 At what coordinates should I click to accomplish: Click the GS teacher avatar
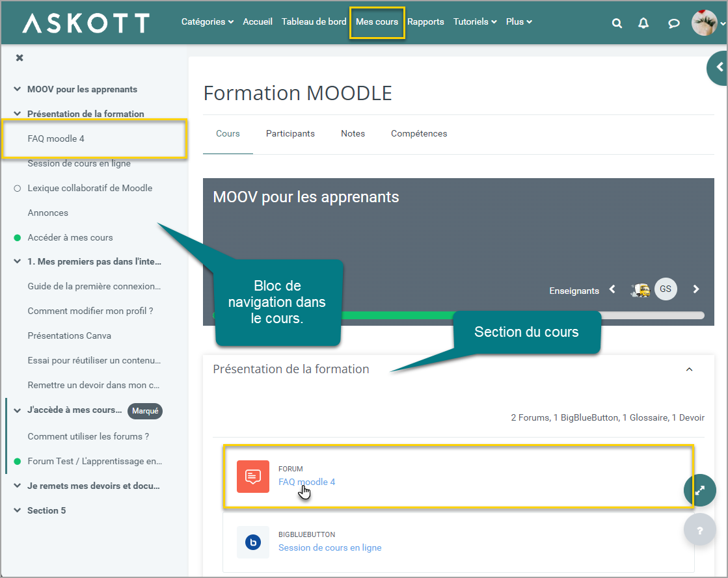(666, 289)
